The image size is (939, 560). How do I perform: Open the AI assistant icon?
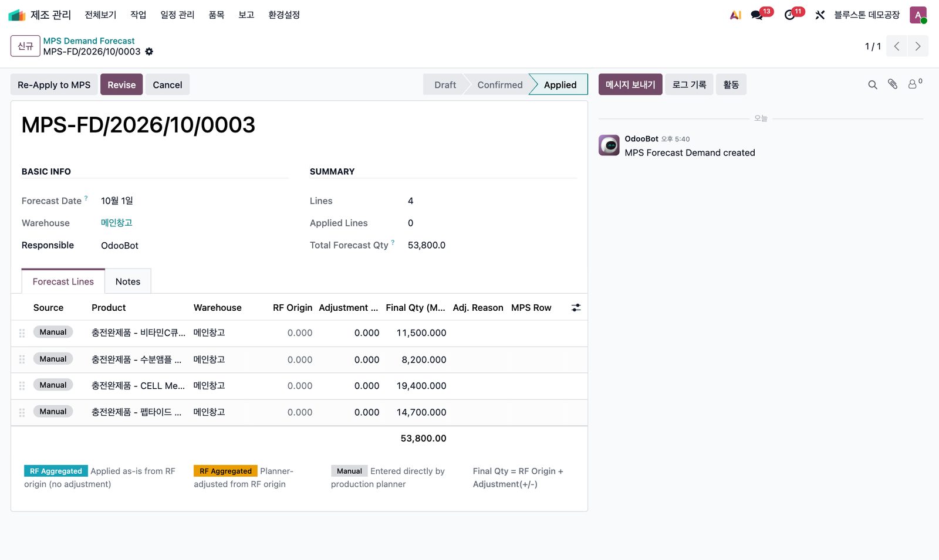tap(735, 15)
